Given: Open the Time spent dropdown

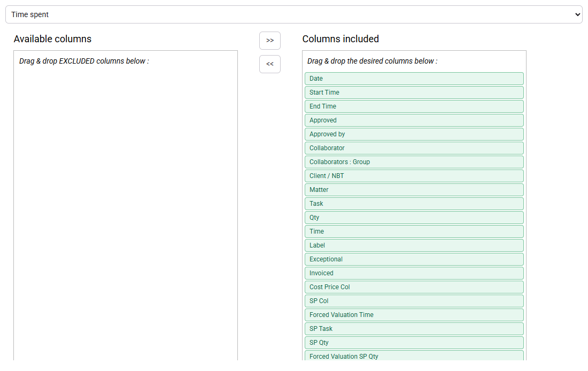Looking at the screenshot, I should click(x=293, y=14).
